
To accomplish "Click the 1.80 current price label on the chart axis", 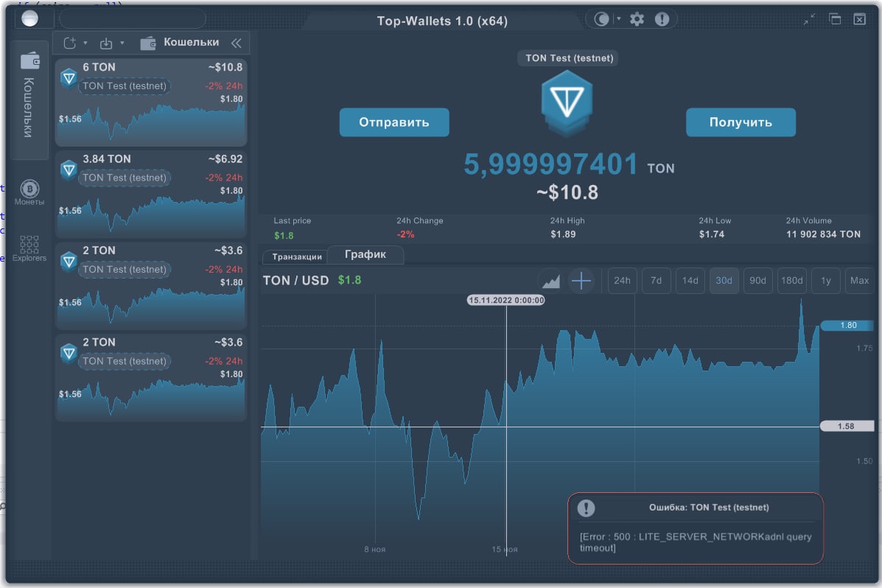I will [849, 325].
